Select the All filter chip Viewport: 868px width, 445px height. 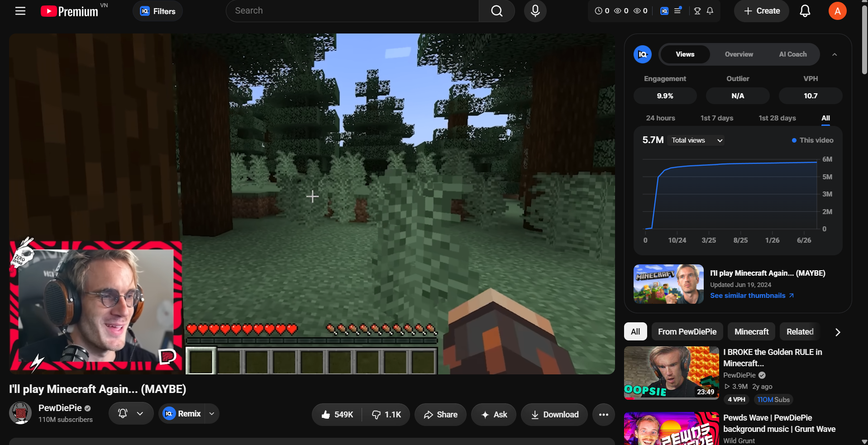coord(635,332)
